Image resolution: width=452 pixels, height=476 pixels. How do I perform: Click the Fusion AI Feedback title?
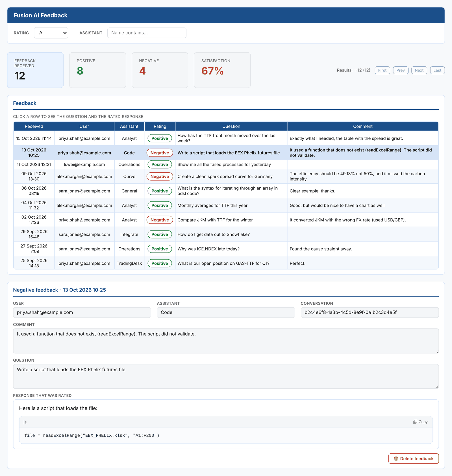40,15
